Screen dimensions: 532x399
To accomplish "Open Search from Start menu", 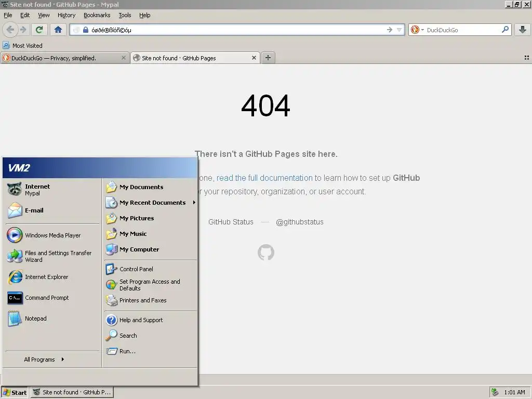I will (150, 336).
